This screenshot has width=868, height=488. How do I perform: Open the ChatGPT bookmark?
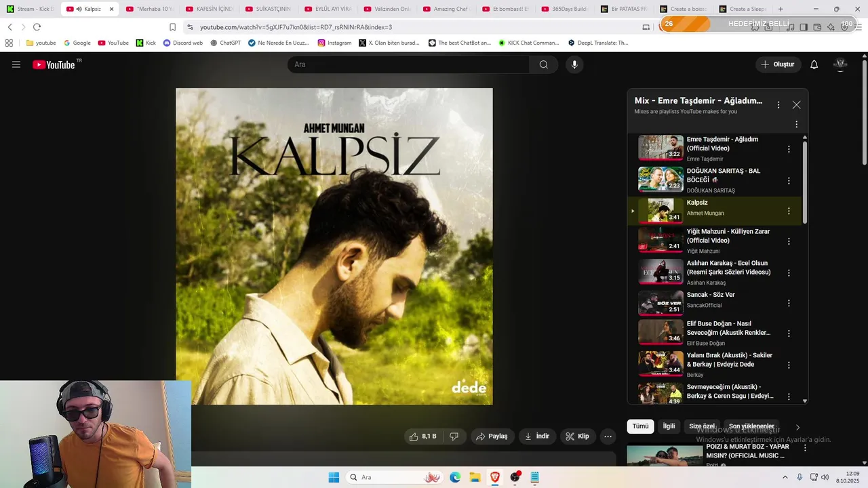(226, 43)
